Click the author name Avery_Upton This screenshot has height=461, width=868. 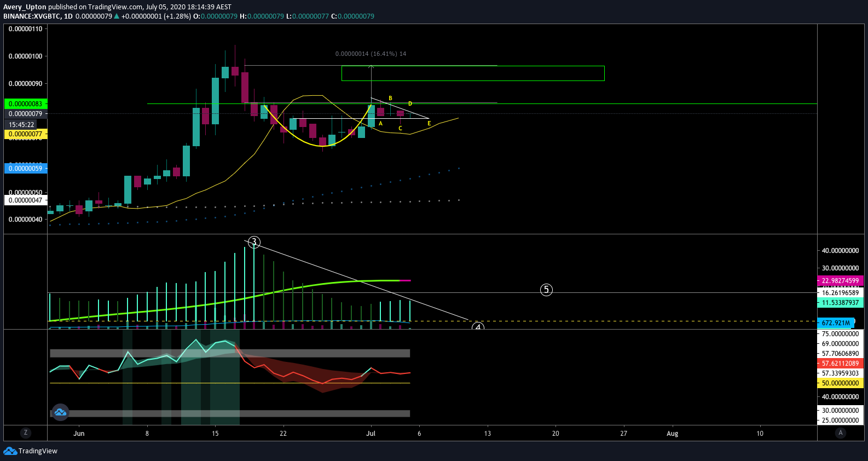pos(25,7)
